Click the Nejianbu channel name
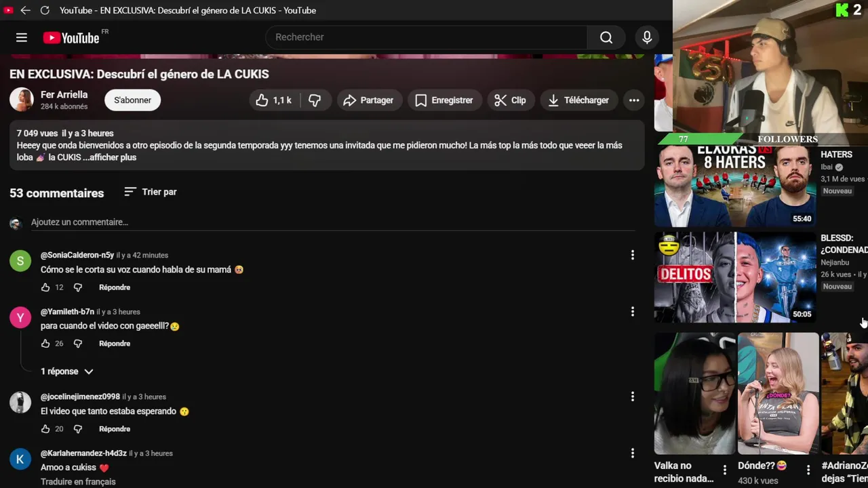Viewport: 868px width, 488px height. [835, 262]
